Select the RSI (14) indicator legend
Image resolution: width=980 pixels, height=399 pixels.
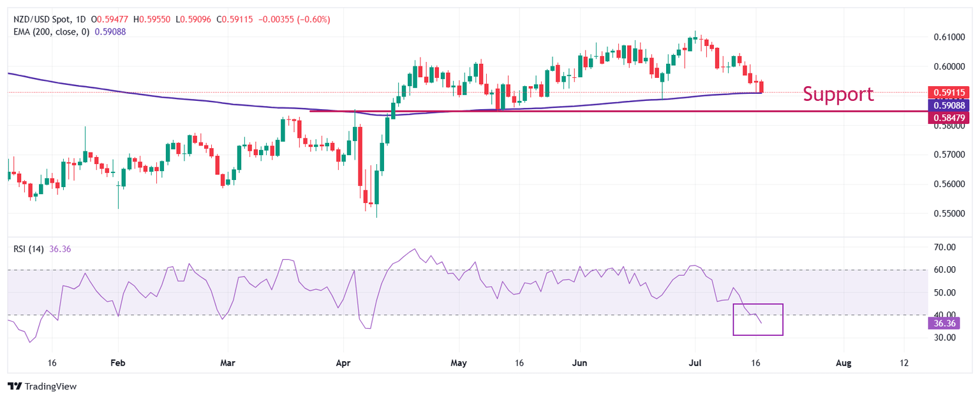pyautogui.click(x=29, y=249)
